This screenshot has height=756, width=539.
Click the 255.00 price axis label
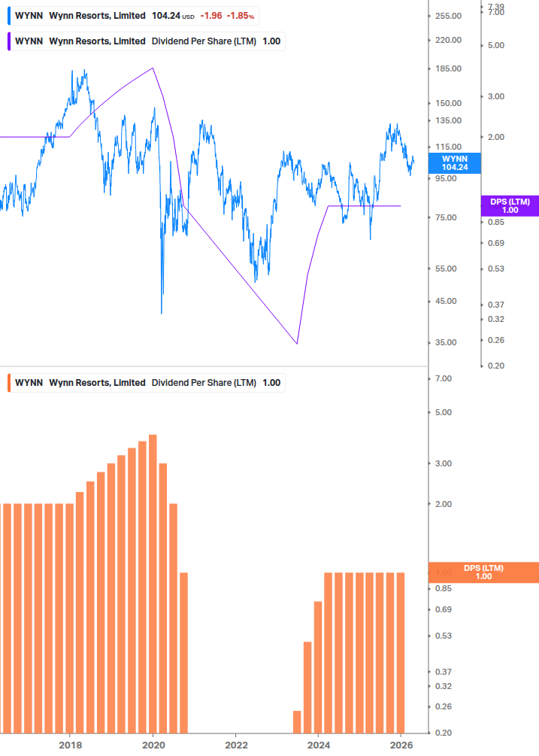pos(449,16)
